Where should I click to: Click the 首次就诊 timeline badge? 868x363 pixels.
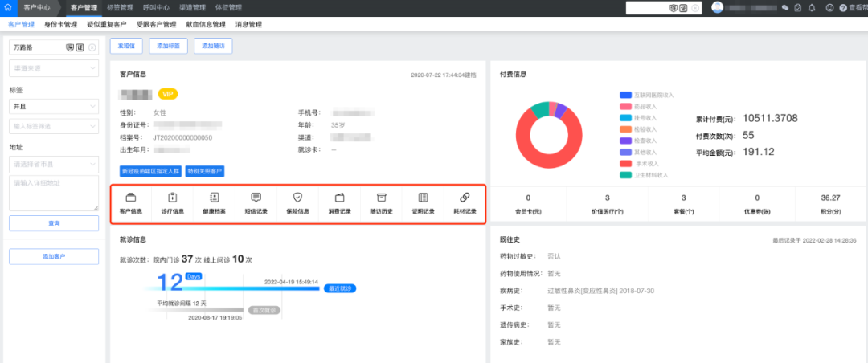pos(264,311)
